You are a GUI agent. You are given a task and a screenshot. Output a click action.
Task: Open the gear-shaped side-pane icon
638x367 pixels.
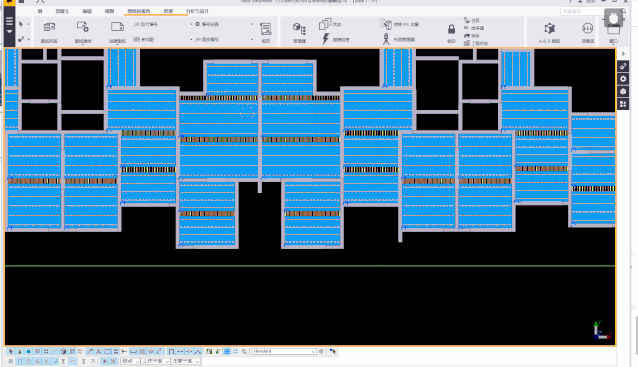click(623, 79)
